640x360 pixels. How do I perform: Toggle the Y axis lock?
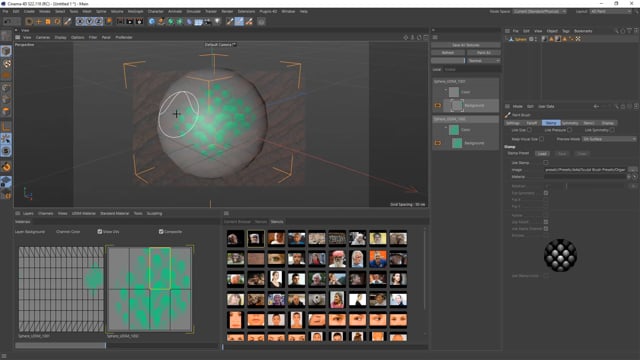tap(89, 22)
